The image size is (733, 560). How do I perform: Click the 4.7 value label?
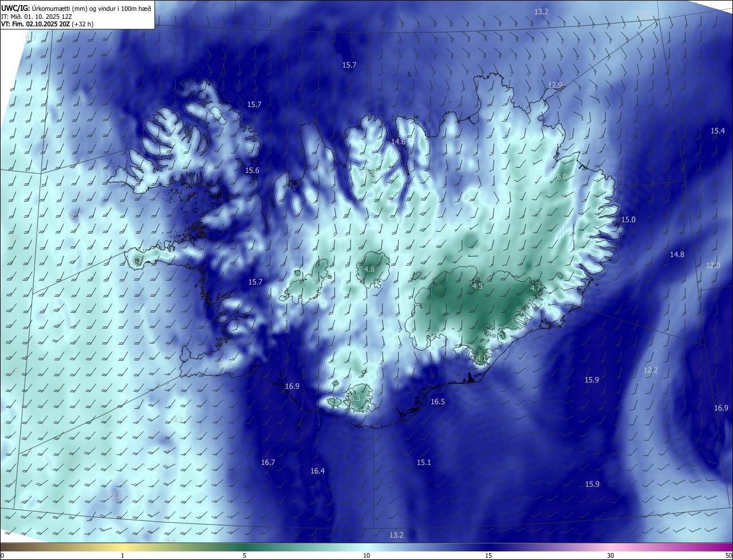536,288
